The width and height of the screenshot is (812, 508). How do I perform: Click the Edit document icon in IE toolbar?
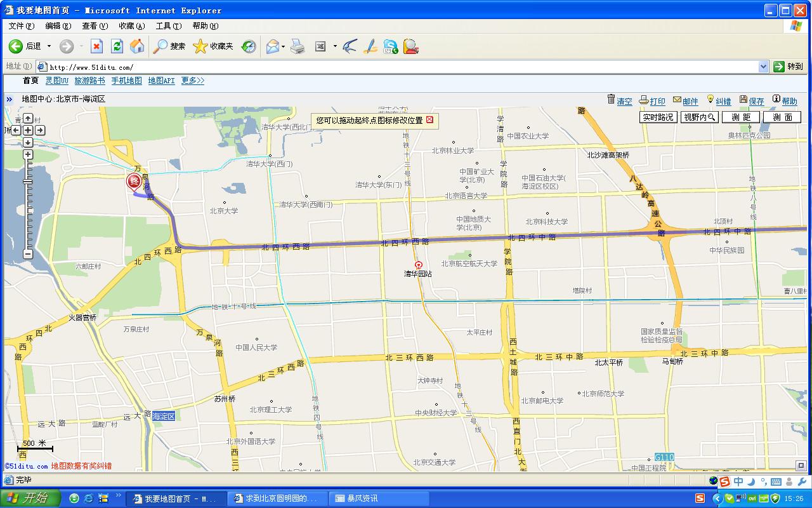(x=321, y=46)
